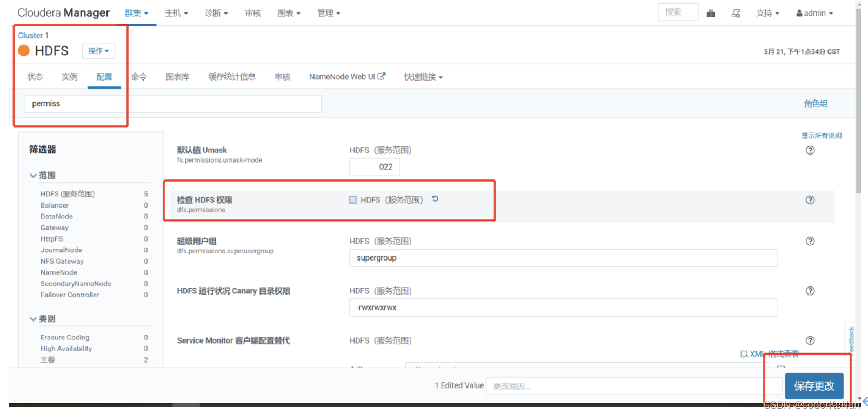Image resolution: width=868 pixels, height=414 pixels.
Task: Filter by SecondaryNameNode scope
Action: 76,284
